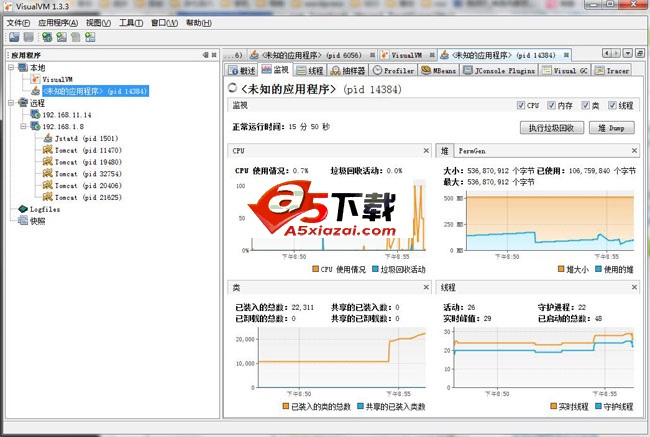Viewport: 650px width, 437px height.
Task: Open the 帮助(H) menu
Action: click(x=199, y=23)
